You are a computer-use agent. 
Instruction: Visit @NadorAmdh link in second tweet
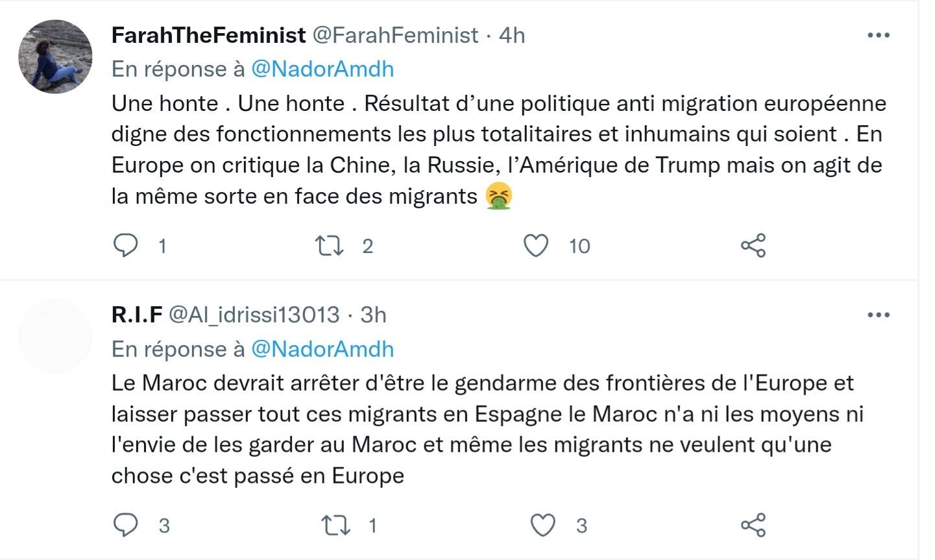(x=322, y=349)
